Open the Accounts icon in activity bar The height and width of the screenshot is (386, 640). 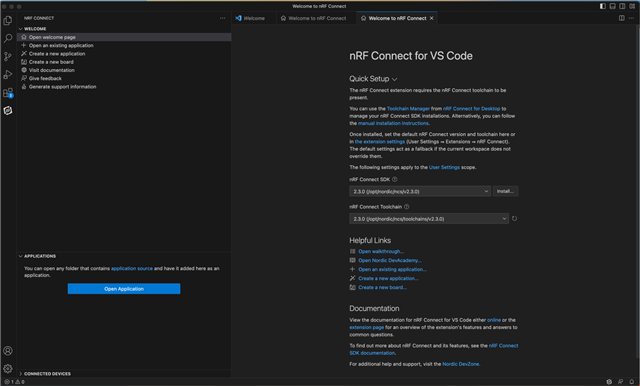coord(8,351)
